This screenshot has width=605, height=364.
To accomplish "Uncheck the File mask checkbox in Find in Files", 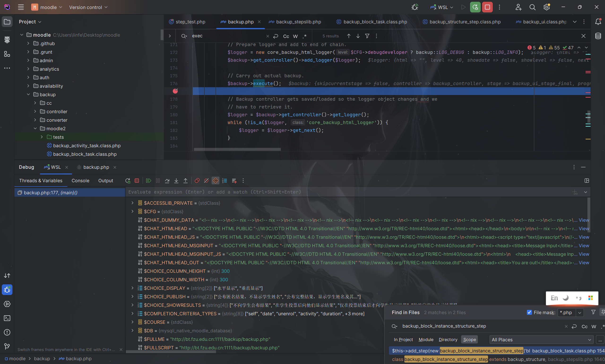I will tap(529, 312).
